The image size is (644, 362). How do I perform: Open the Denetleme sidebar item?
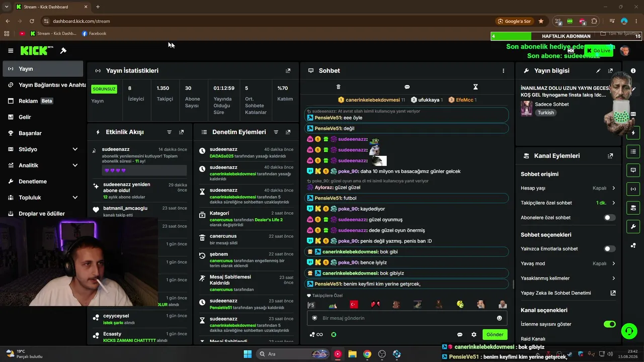tap(43, 182)
